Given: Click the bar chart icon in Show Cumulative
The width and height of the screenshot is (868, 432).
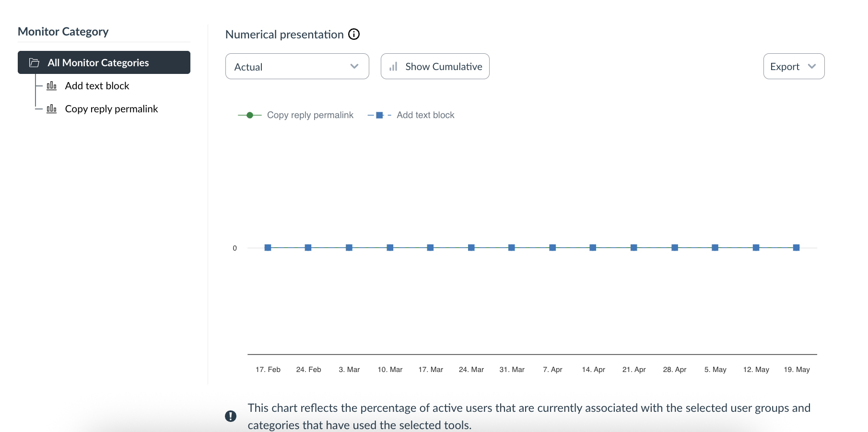Looking at the screenshot, I should click(393, 67).
